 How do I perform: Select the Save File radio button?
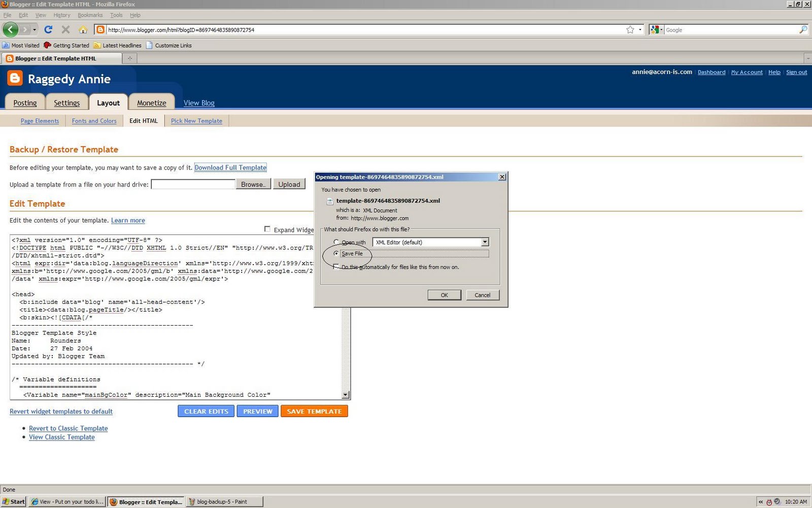click(336, 253)
